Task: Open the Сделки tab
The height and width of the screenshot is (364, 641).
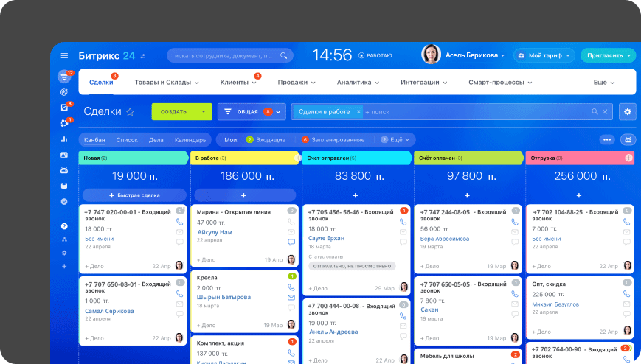Action: 101,82
